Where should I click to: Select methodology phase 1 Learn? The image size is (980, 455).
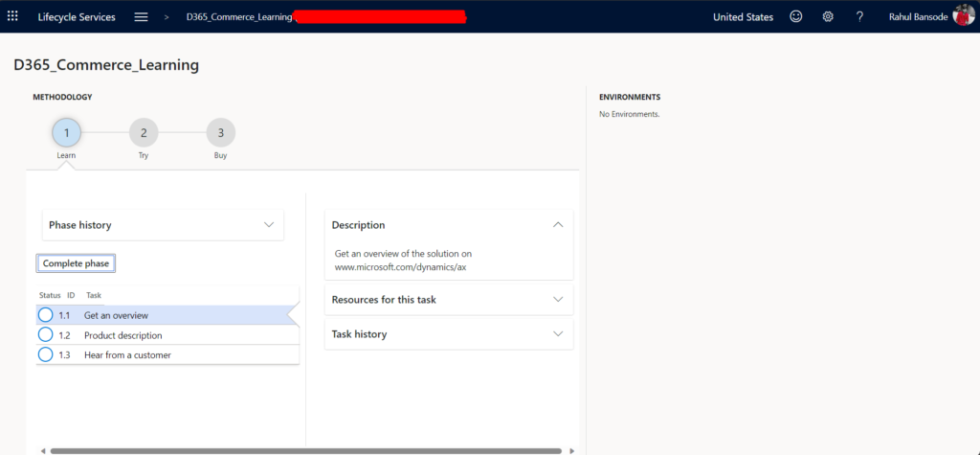click(67, 133)
